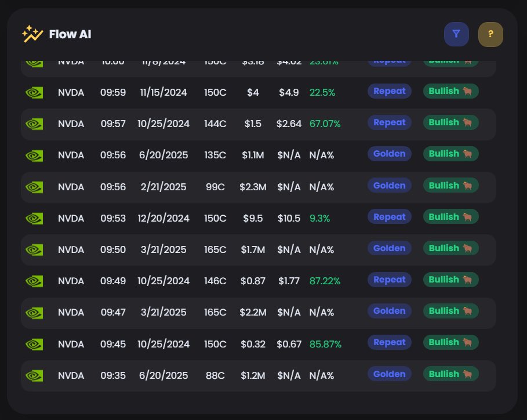Viewport: 527px width, 420px height.
Task: Click the 09:49 time cell
Action: (113, 281)
